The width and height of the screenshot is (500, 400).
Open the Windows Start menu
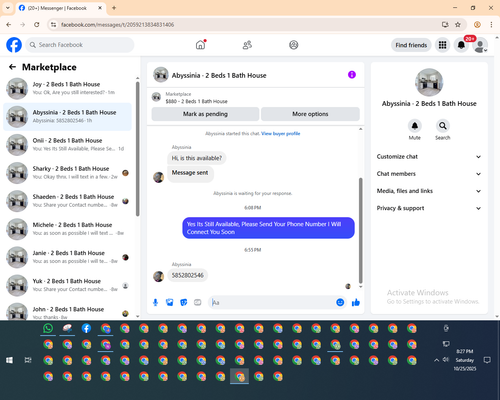tap(9, 360)
